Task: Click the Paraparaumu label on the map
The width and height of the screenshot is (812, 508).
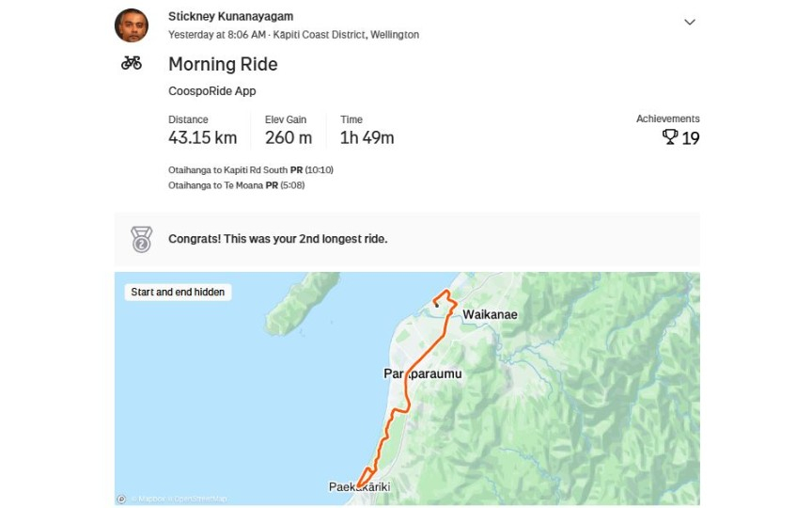Action: tap(423, 373)
